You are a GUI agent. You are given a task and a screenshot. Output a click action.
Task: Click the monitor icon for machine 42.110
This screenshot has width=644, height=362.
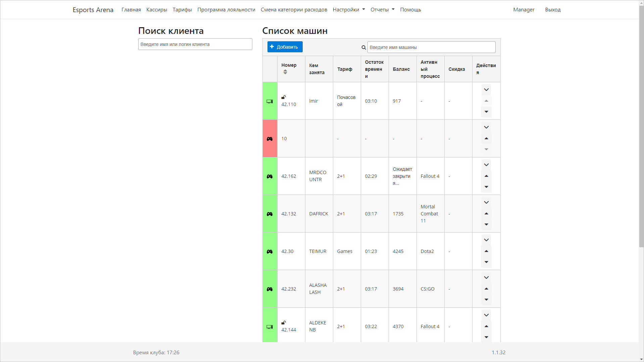(269, 101)
